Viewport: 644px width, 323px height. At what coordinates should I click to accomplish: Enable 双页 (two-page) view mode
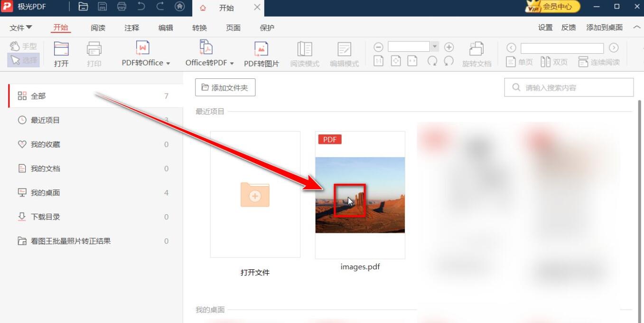553,62
